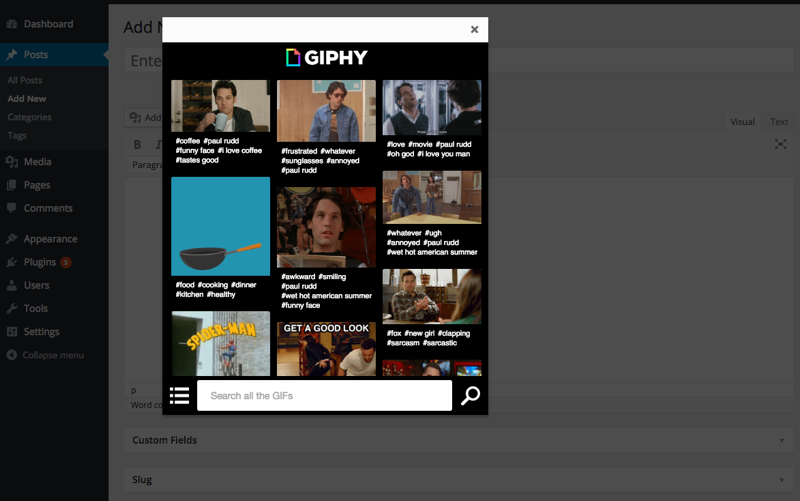Switch editor to the Visual tab
This screenshot has height=501, width=800.
tap(742, 122)
